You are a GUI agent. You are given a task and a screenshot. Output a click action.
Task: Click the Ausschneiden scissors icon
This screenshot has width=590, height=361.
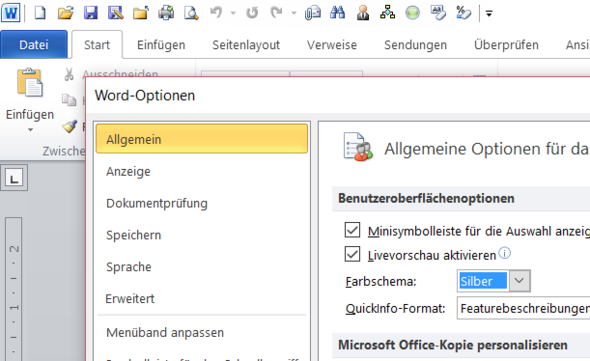(x=69, y=74)
